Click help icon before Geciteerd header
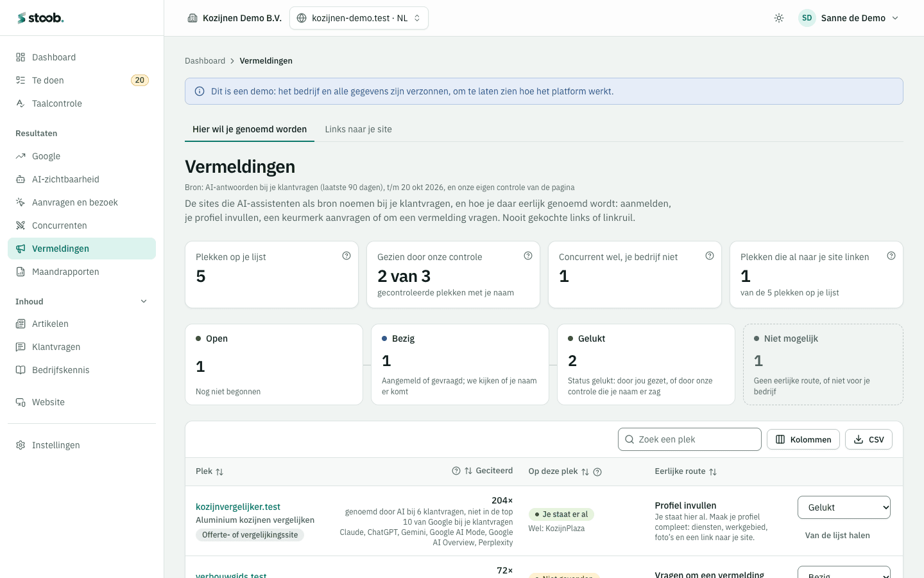924x578 pixels. [456, 471]
